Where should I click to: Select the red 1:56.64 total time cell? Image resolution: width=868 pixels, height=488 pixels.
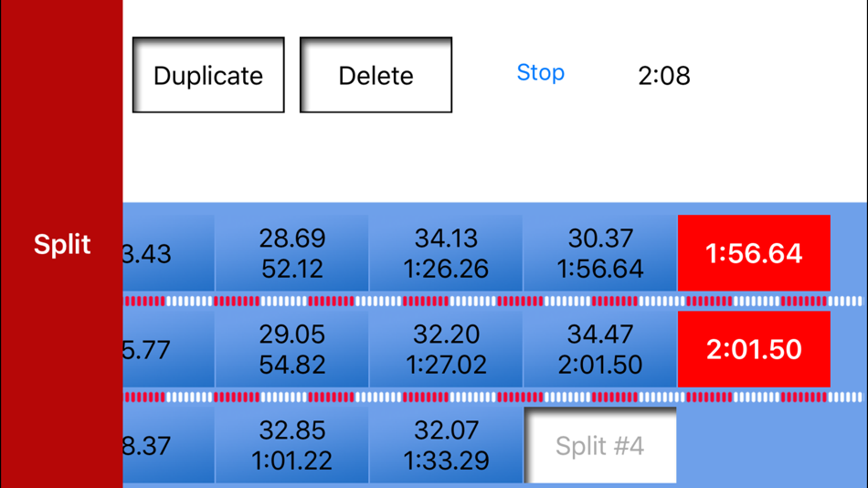[x=754, y=253]
